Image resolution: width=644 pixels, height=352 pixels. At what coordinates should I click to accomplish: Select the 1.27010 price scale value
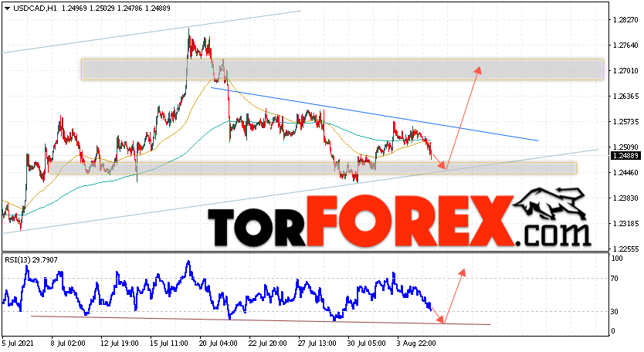tap(625, 71)
